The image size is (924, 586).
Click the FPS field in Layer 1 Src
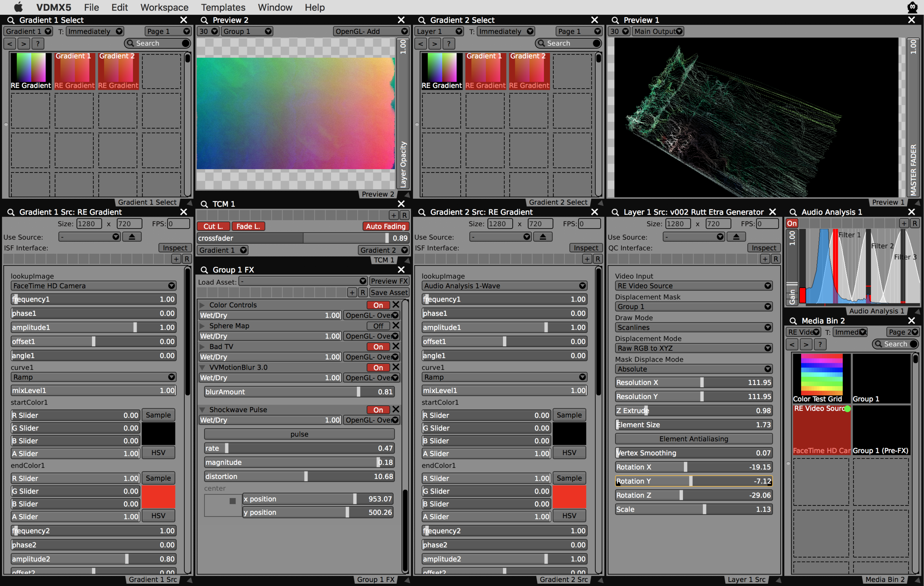[x=767, y=224]
